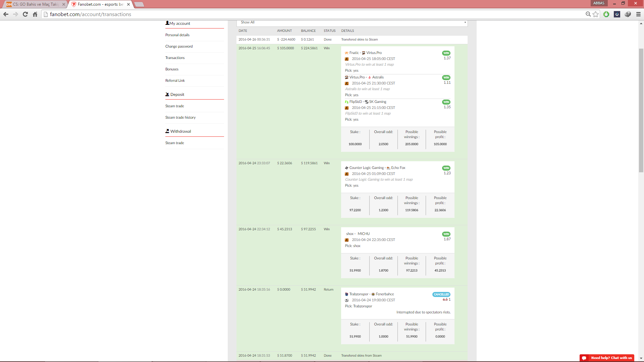Click the Withdrawal section heading

tap(180, 131)
